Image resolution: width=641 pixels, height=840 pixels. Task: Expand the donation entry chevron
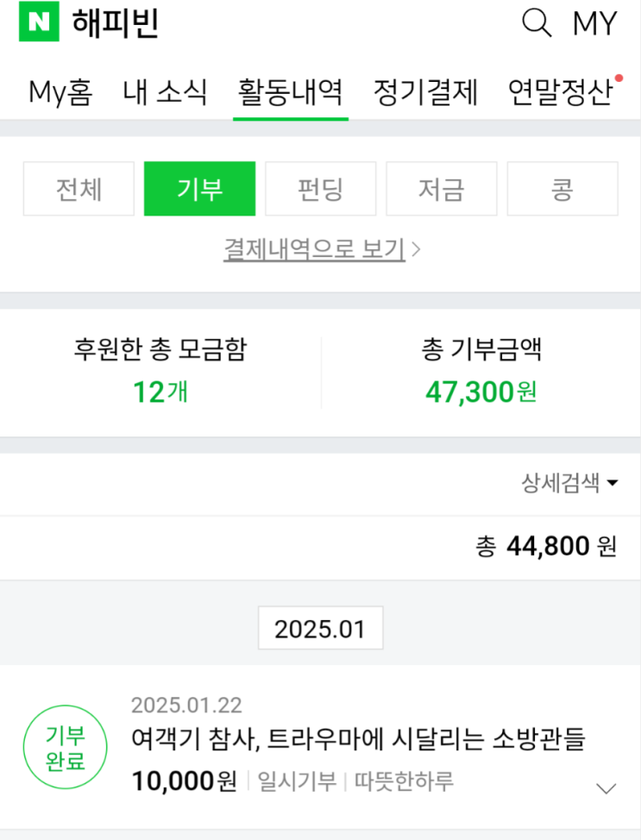pos(606,788)
